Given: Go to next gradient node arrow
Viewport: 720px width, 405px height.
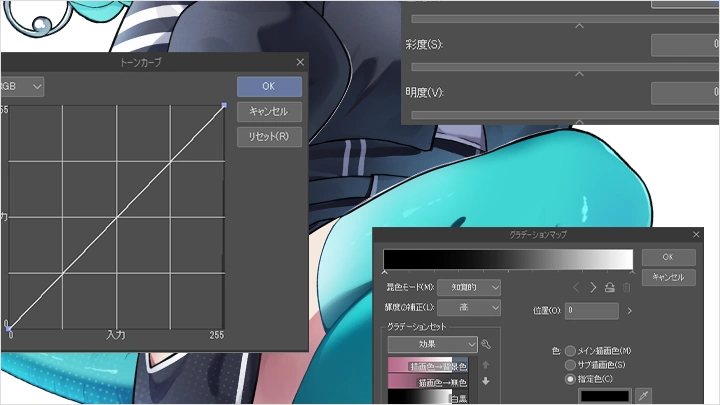Looking at the screenshot, I should coord(593,287).
